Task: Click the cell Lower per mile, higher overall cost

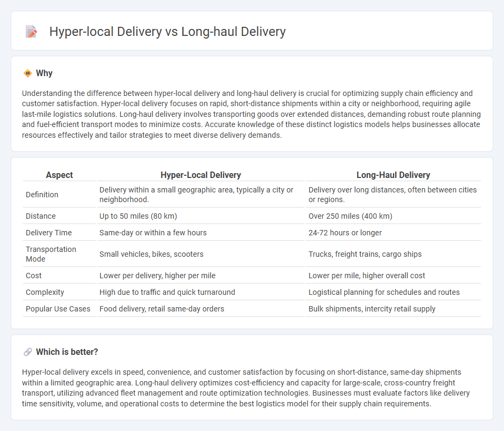Action: (x=393, y=276)
